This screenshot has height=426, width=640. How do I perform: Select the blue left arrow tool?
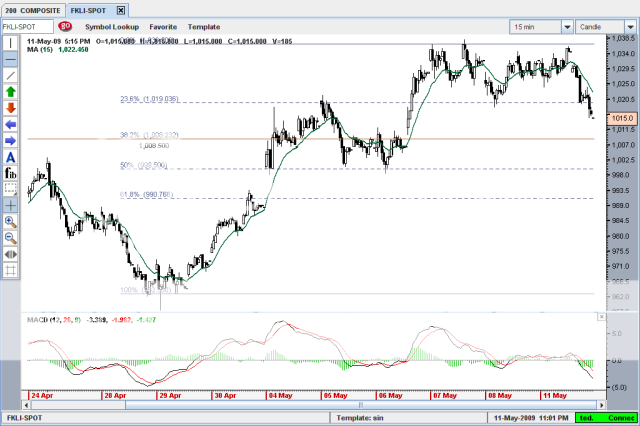tap(11, 124)
